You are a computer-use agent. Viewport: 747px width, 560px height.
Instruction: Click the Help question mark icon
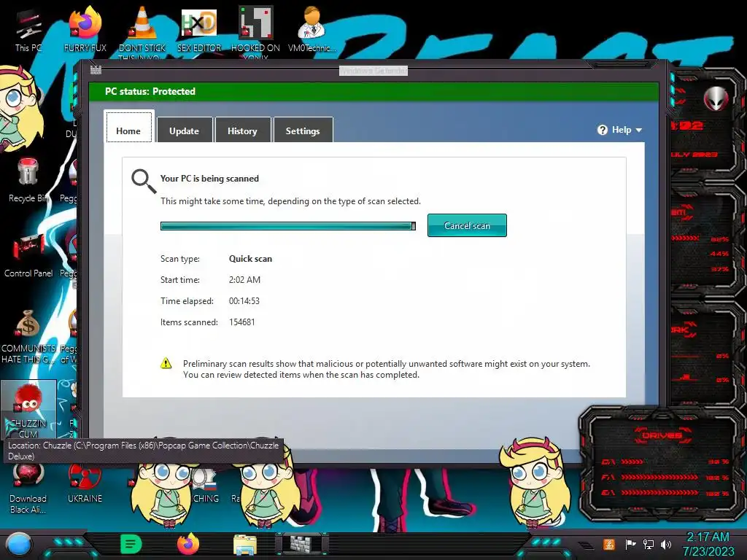point(602,130)
